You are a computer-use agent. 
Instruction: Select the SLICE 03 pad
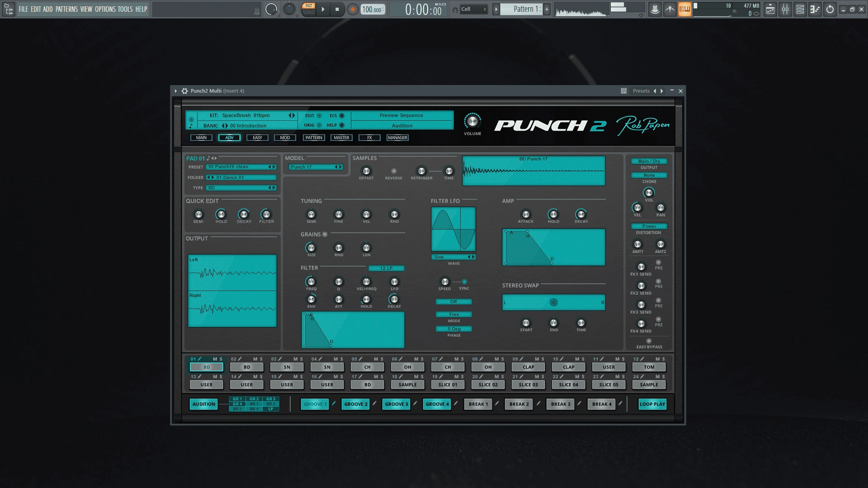tap(528, 385)
